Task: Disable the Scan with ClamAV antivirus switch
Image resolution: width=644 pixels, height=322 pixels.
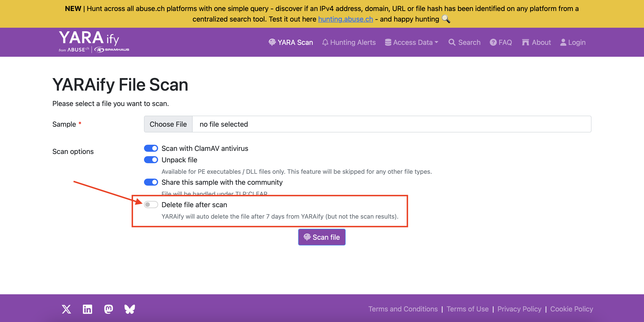Action: coord(151,148)
